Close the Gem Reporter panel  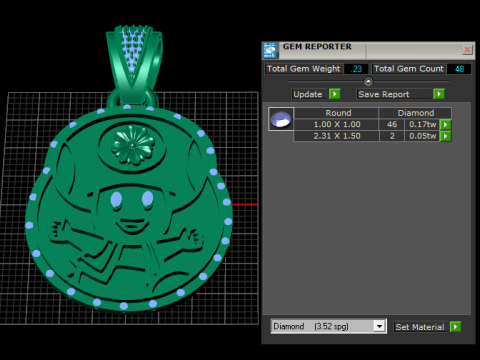[467, 50]
